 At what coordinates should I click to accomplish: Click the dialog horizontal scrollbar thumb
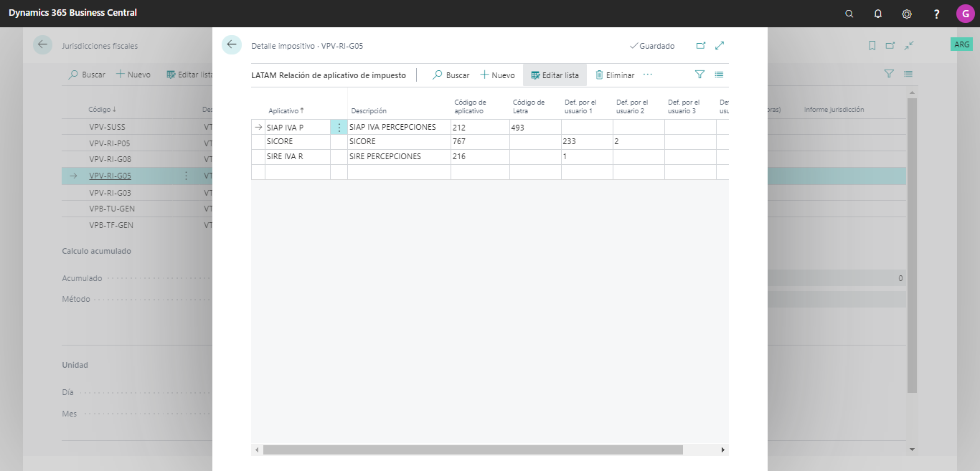tap(473, 449)
